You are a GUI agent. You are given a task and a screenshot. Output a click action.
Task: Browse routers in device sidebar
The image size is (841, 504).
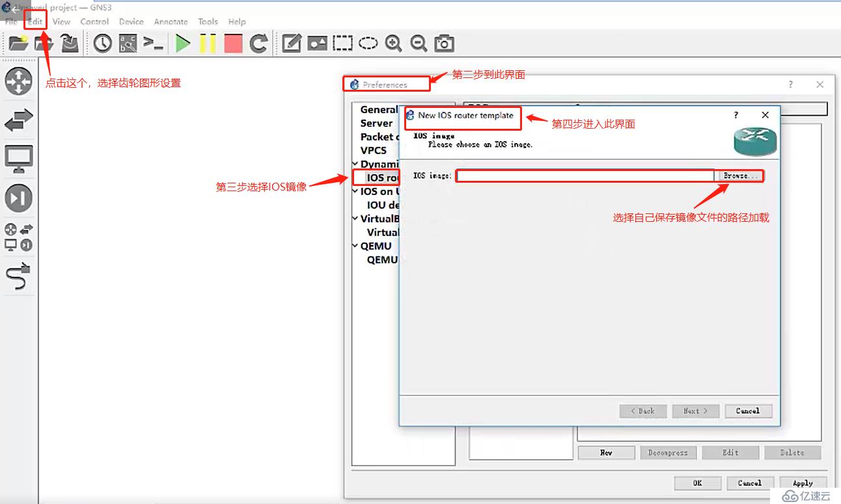pyautogui.click(x=18, y=81)
